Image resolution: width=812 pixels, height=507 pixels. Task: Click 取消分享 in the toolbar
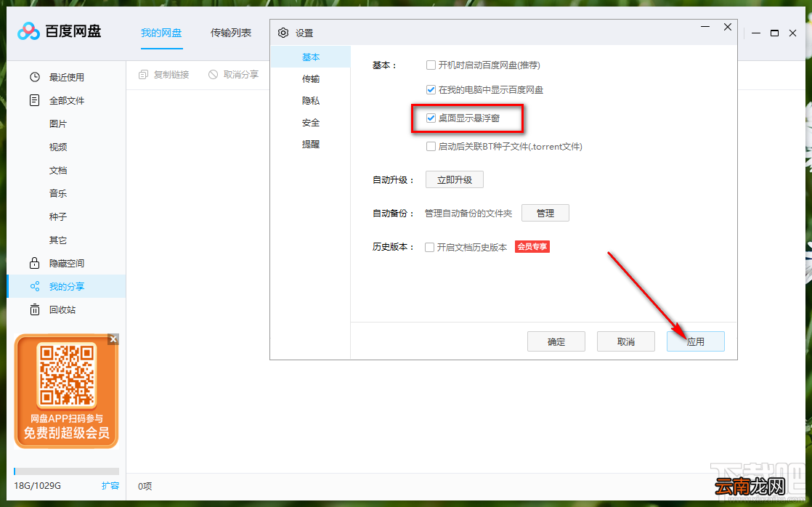coord(241,75)
